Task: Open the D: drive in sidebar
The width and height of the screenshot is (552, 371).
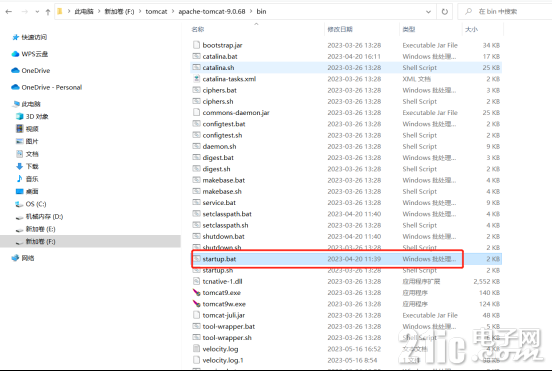Action: [39, 216]
